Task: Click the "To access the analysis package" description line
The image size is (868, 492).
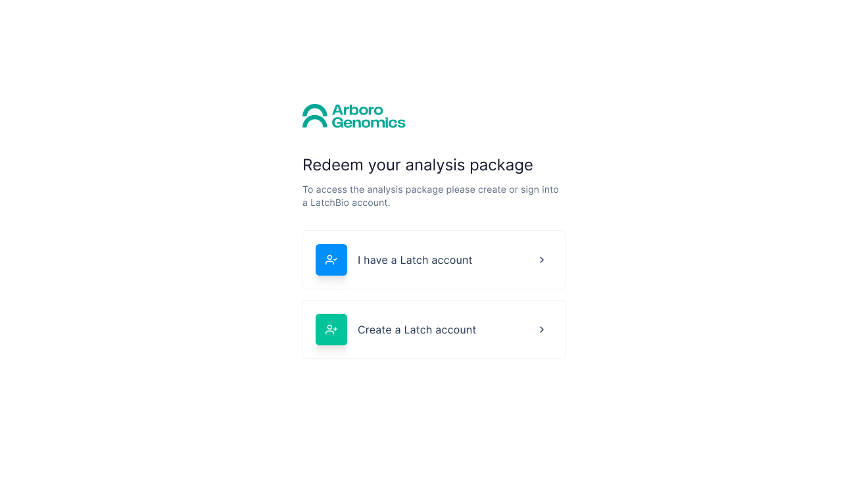Action: coord(431,189)
